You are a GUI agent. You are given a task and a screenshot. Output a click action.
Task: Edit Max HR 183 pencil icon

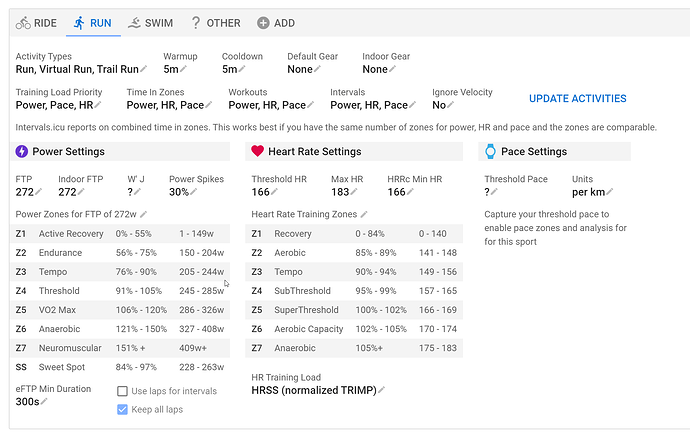354,191
